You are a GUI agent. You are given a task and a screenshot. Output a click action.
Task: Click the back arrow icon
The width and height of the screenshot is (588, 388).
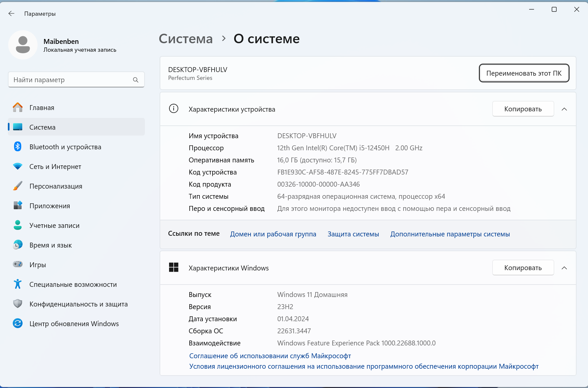coord(11,13)
